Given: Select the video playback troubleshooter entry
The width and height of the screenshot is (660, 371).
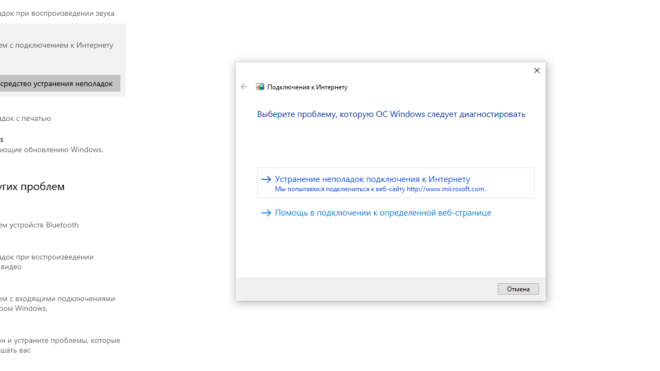Looking at the screenshot, I should [x=47, y=262].
